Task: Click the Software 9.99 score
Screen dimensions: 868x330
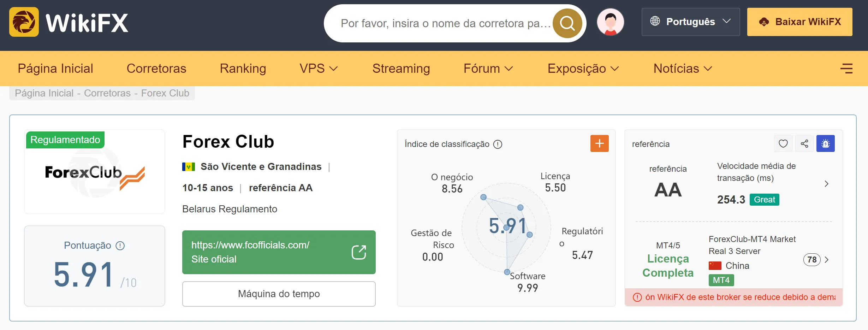Action: click(528, 282)
